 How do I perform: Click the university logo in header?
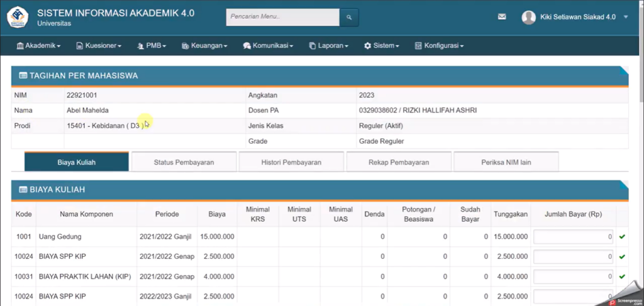[x=18, y=17]
